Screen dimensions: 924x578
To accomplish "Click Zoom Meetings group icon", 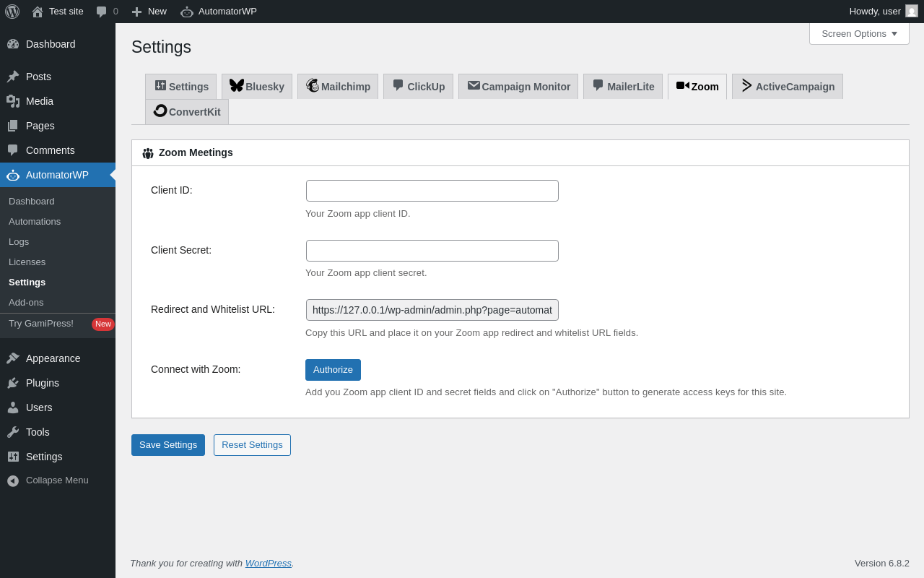I will (148, 153).
